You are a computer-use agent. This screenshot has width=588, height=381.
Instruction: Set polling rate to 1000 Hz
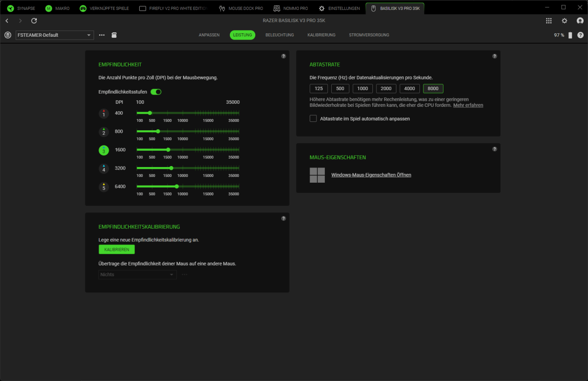coord(363,89)
